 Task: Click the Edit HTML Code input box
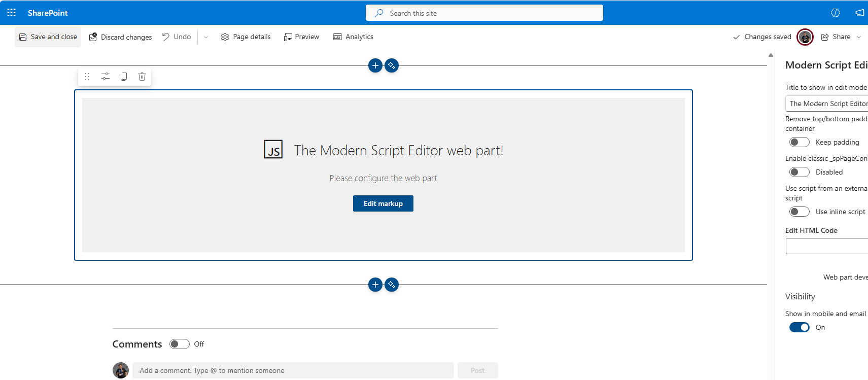point(827,246)
